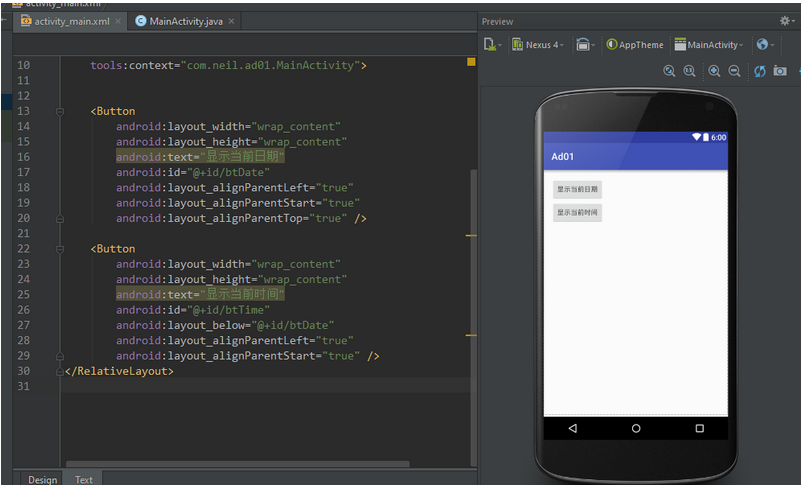Open the device orientation dropdown
Viewport: 807px width, 492px height.
point(586,45)
